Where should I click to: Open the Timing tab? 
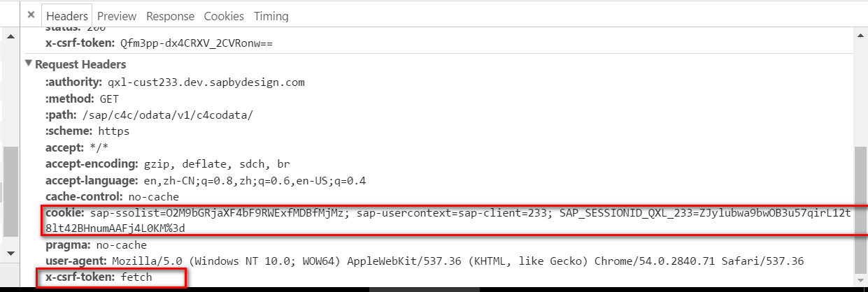tap(271, 15)
